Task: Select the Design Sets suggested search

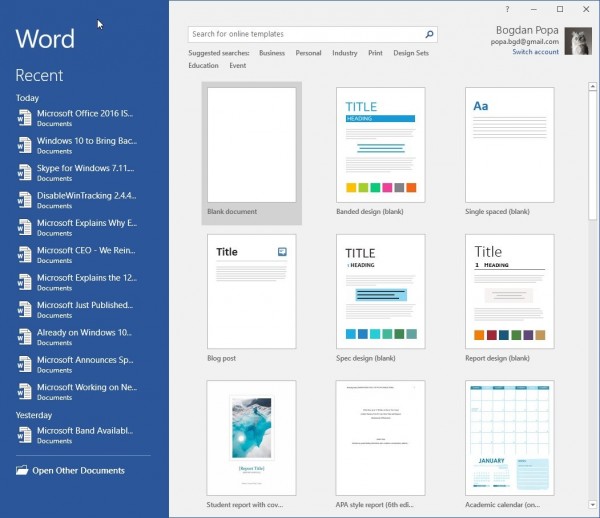Action: 411,53
